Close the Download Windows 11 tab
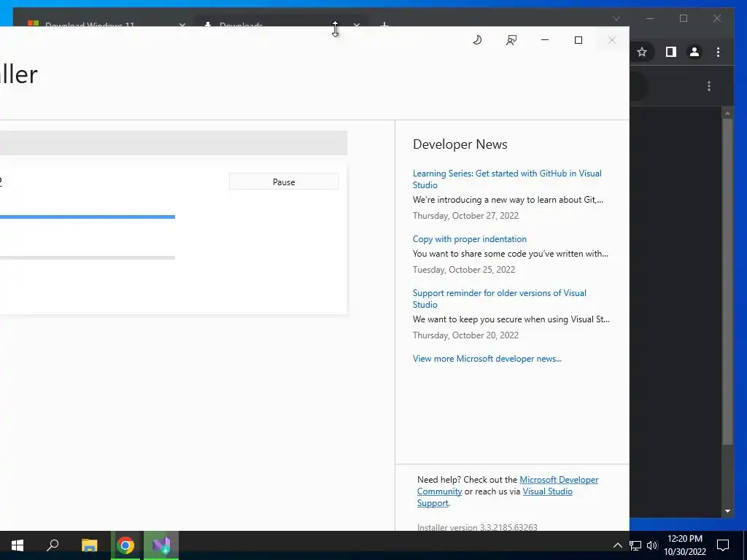The height and width of the screenshot is (560, 747). [182, 24]
